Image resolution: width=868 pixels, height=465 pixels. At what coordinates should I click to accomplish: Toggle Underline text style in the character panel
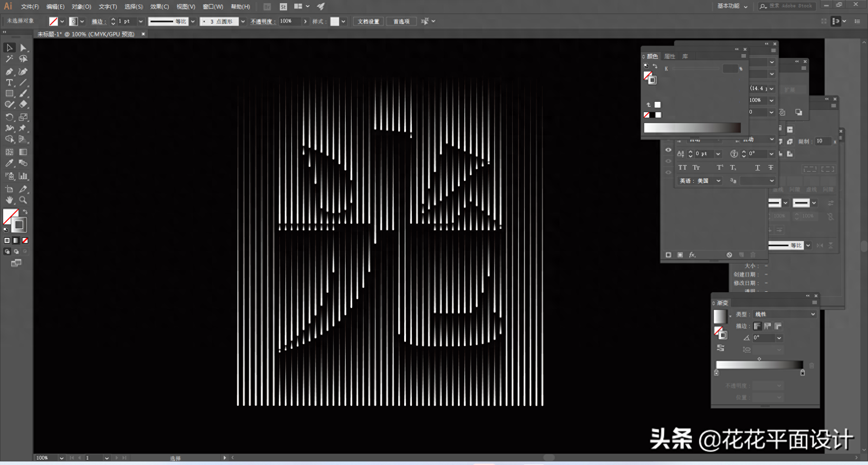pos(757,168)
